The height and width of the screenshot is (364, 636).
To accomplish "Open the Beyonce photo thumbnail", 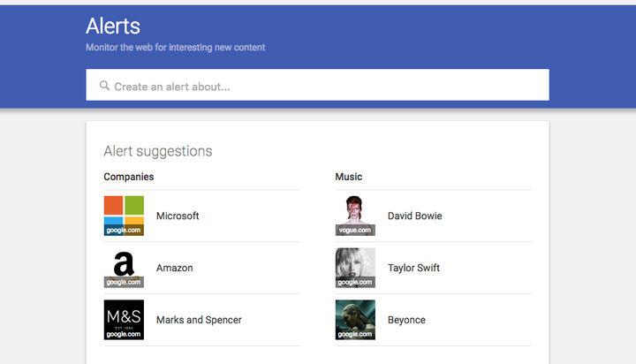I will tap(355, 320).
